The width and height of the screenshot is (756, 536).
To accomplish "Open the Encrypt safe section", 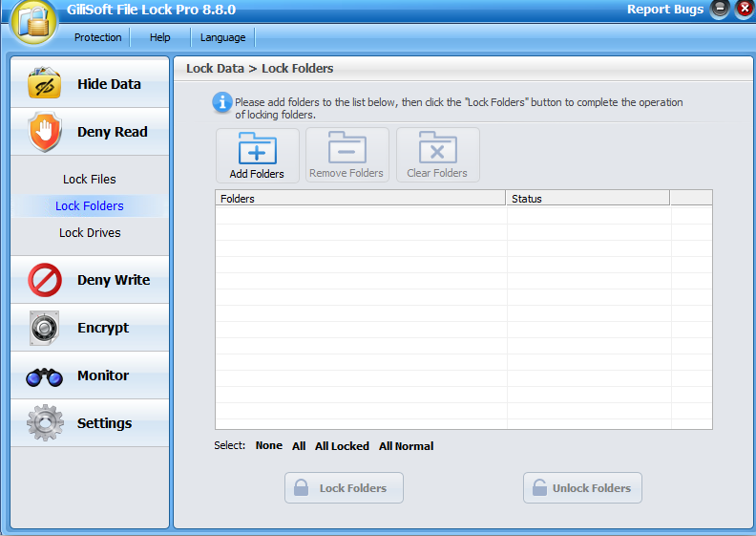I will pos(90,328).
